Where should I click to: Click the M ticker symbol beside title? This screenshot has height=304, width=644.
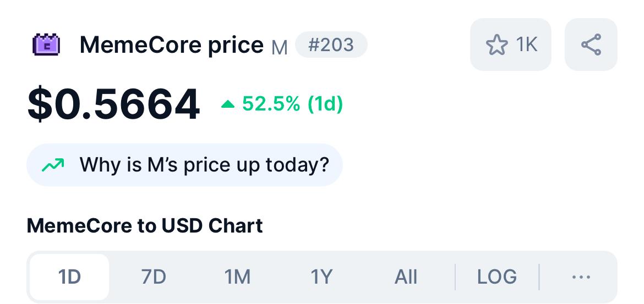(x=280, y=47)
